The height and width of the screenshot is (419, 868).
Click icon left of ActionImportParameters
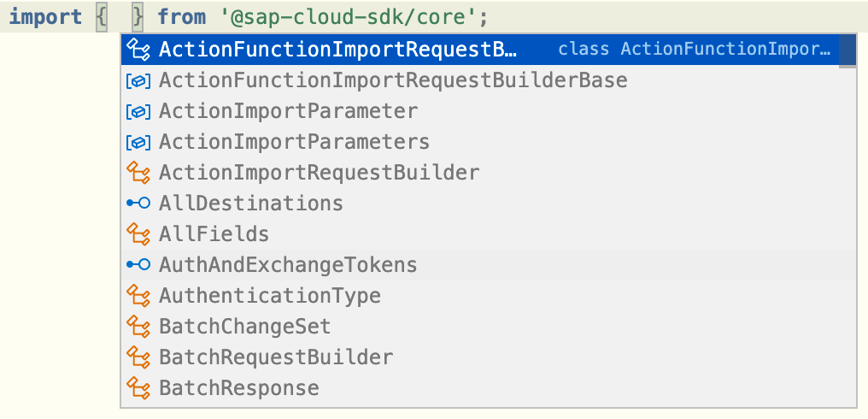pos(138,142)
